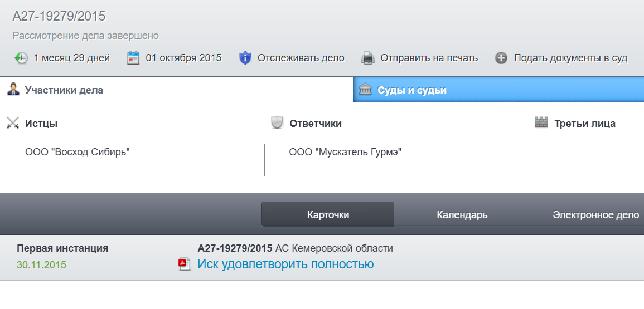The height and width of the screenshot is (309, 644).
Task: Click the clock icon beside case duration
Action: pyautogui.click(x=21, y=58)
